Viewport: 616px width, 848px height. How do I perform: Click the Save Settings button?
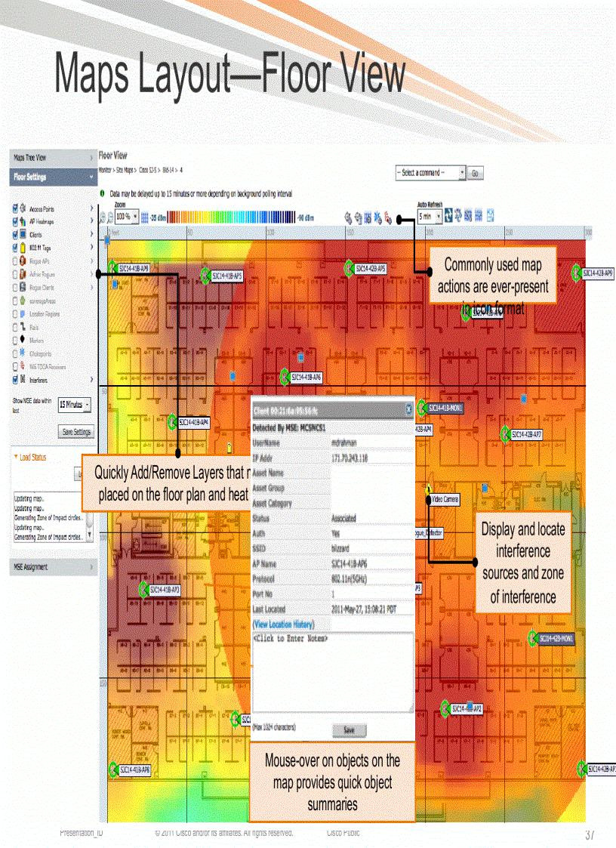[75, 432]
